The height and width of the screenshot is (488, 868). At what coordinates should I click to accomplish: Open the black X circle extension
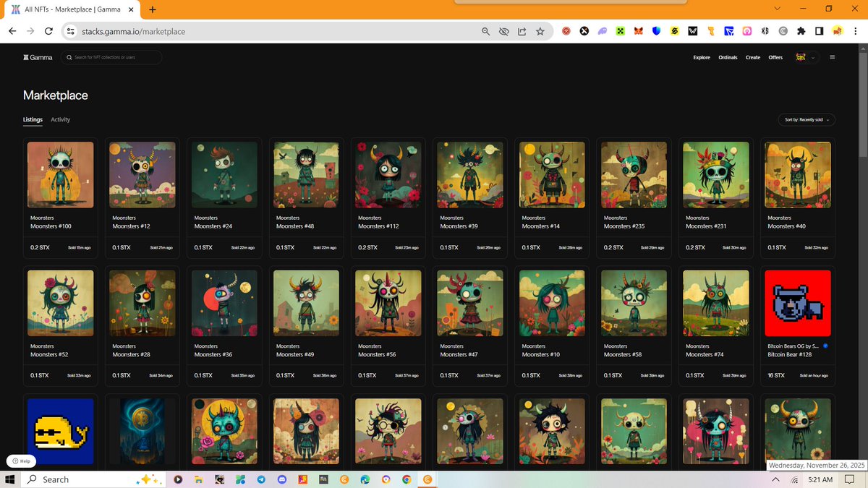(584, 31)
